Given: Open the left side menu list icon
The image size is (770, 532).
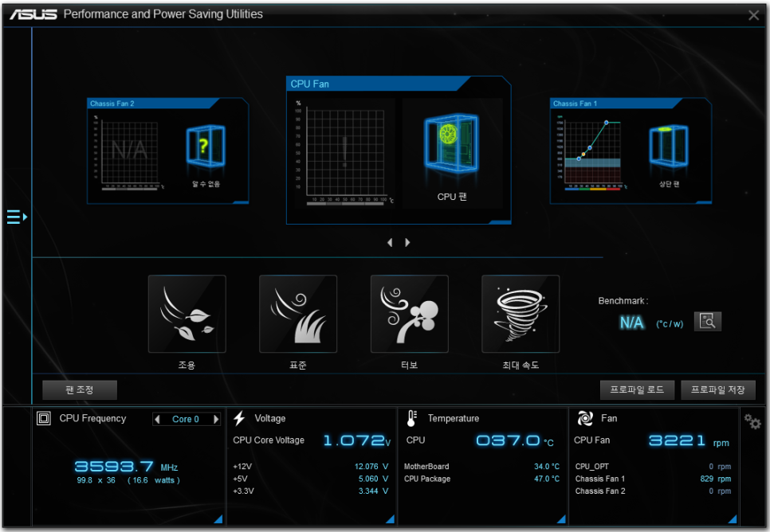Looking at the screenshot, I should [17, 217].
